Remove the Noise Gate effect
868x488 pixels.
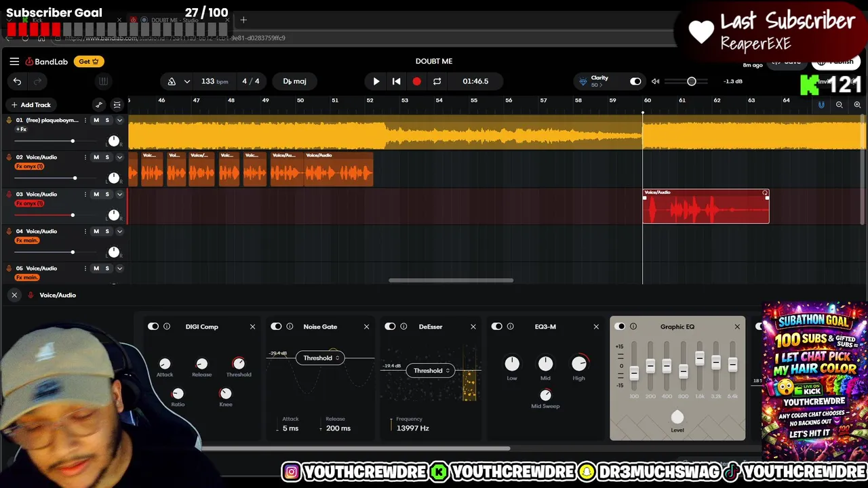coord(366,327)
